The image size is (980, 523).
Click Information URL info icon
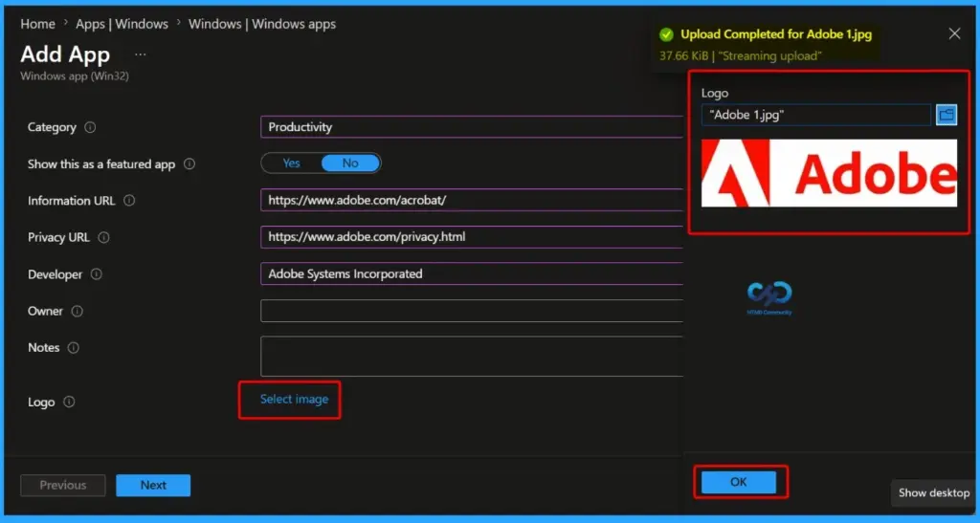click(x=129, y=201)
